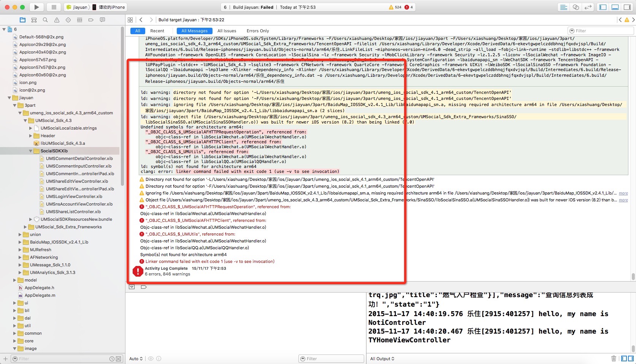
Task: Focus the variables view Filter field
Action: 331,359
